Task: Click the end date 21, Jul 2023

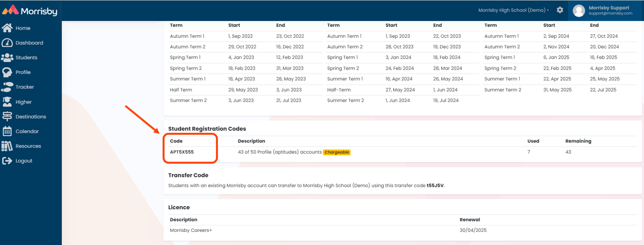Action: 289,100
